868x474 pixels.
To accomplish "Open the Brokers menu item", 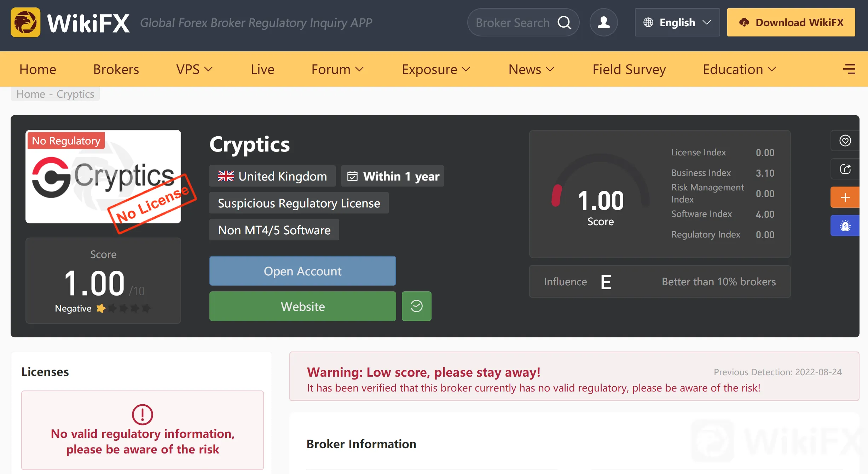I will click(x=116, y=69).
